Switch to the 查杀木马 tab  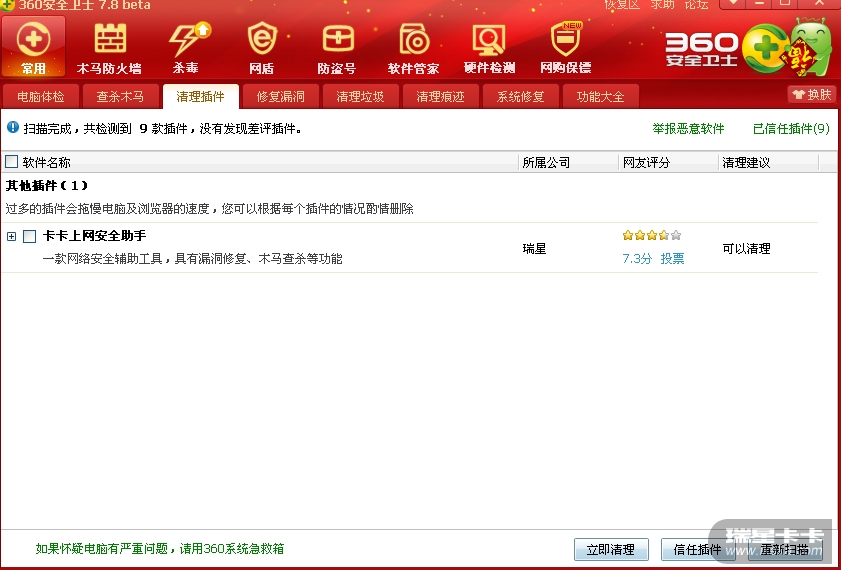point(120,97)
